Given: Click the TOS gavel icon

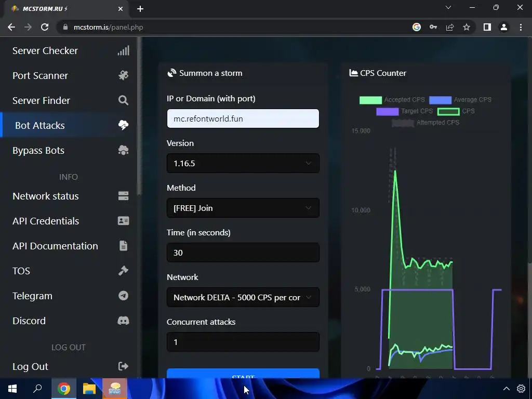Looking at the screenshot, I should point(123,271).
